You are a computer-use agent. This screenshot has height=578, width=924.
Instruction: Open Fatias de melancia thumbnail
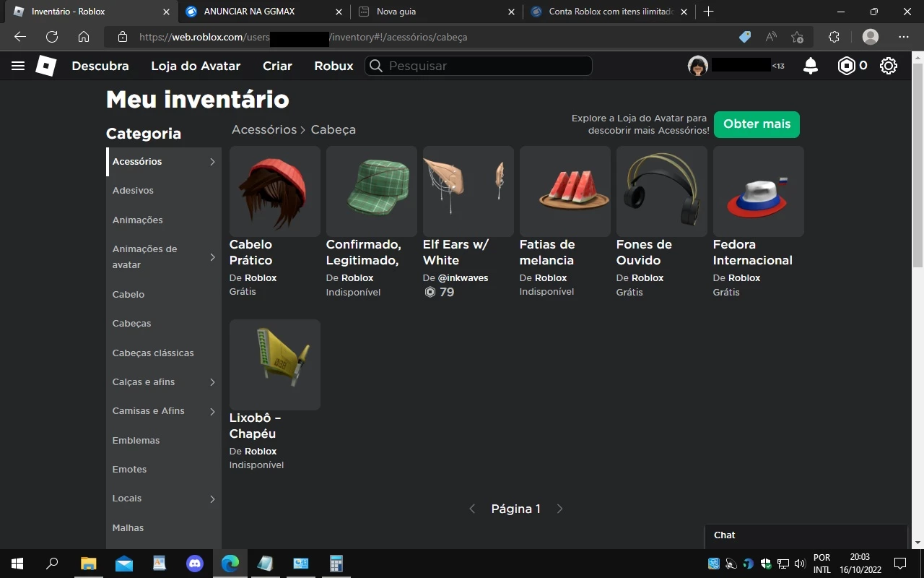565,191
